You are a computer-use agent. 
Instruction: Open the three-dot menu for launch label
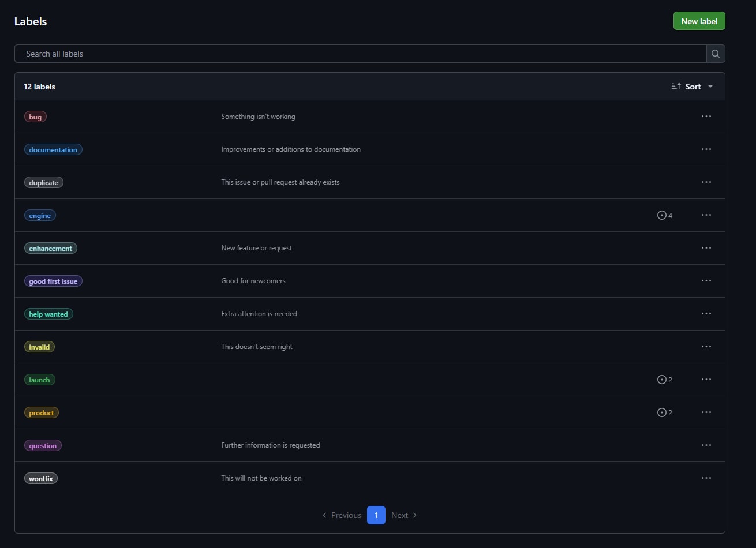pos(706,380)
